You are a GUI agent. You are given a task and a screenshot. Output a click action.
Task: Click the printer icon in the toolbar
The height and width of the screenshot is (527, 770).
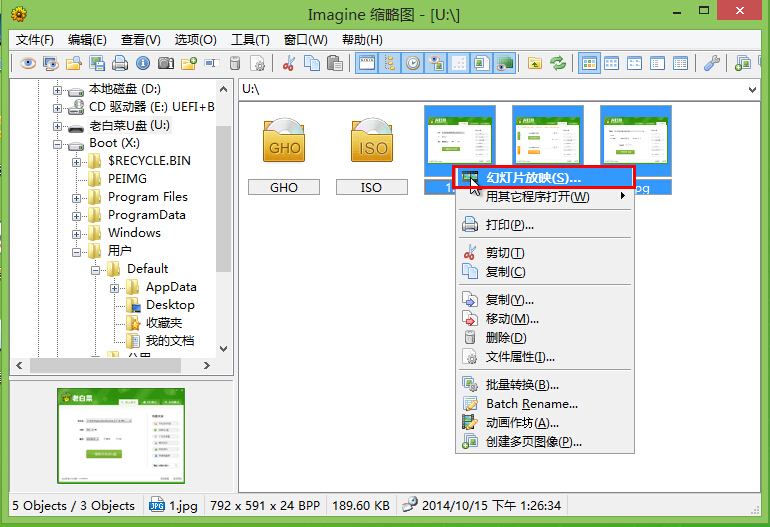pyautogui.click(x=120, y=63)
